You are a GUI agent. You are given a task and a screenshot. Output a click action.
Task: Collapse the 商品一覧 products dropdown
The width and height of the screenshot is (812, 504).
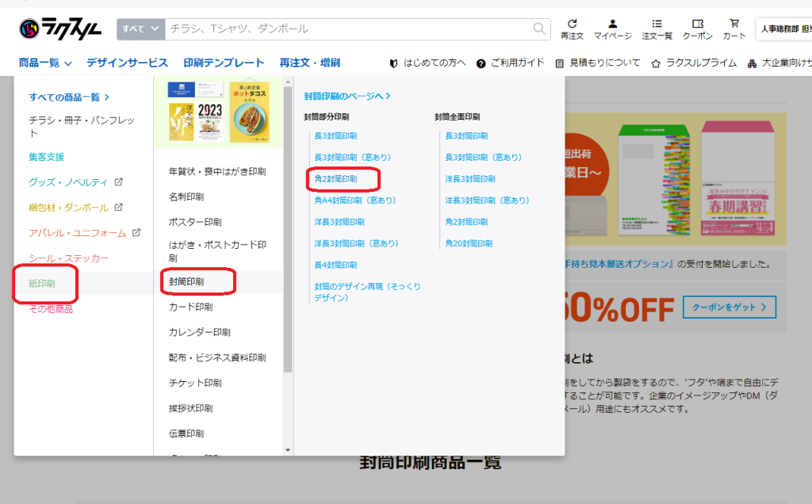click(45, 63)
